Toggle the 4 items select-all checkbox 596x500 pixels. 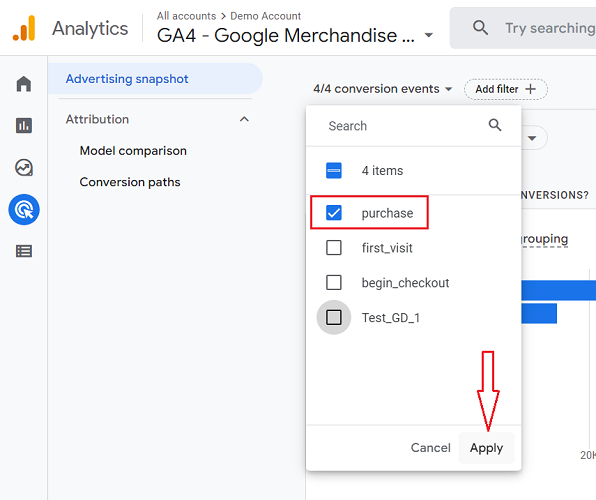coord(334,170)
